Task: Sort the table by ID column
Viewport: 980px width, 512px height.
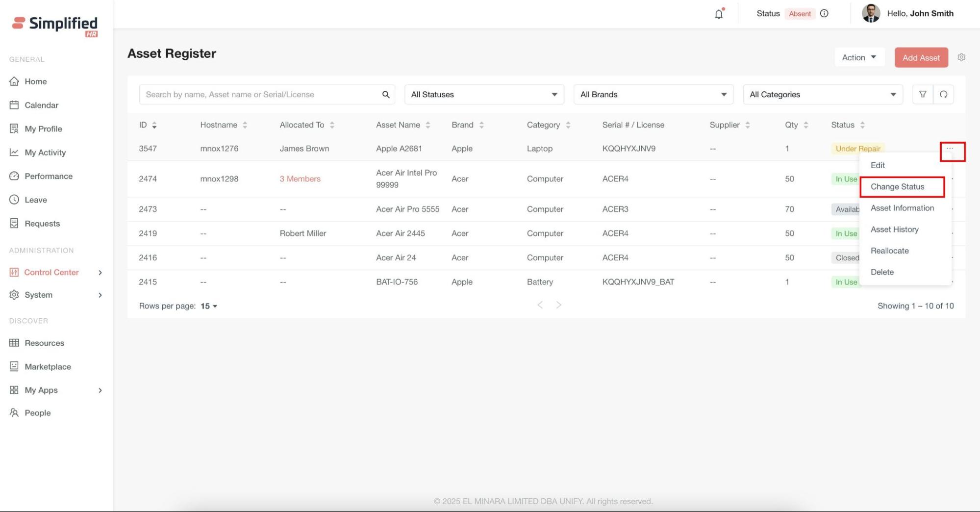Action: click(154, 126)
